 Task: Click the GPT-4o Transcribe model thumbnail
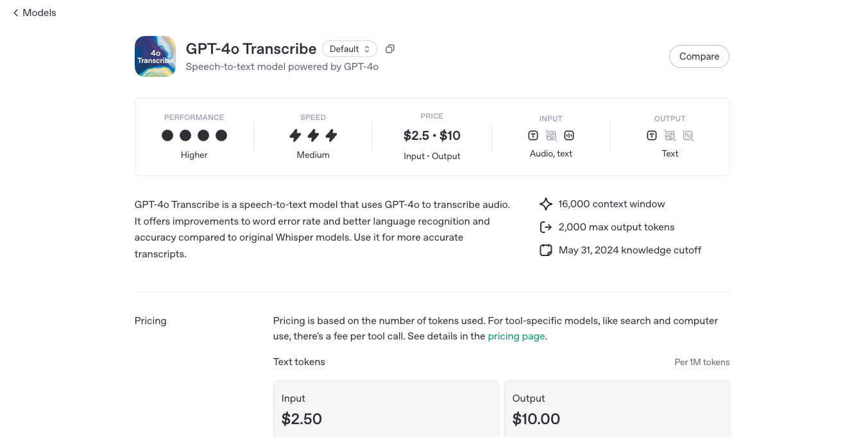[155, 56]
